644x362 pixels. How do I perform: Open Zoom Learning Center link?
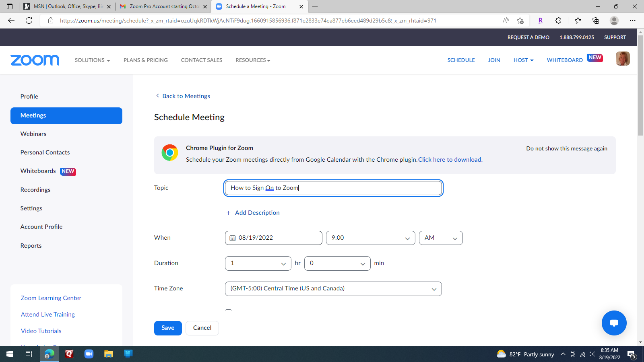tap(51, 298)
